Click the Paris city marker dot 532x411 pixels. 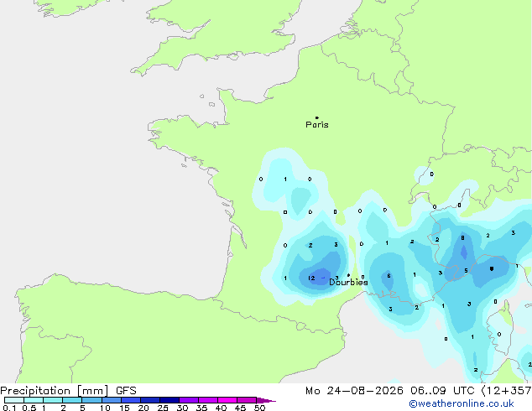pos(317,117)
